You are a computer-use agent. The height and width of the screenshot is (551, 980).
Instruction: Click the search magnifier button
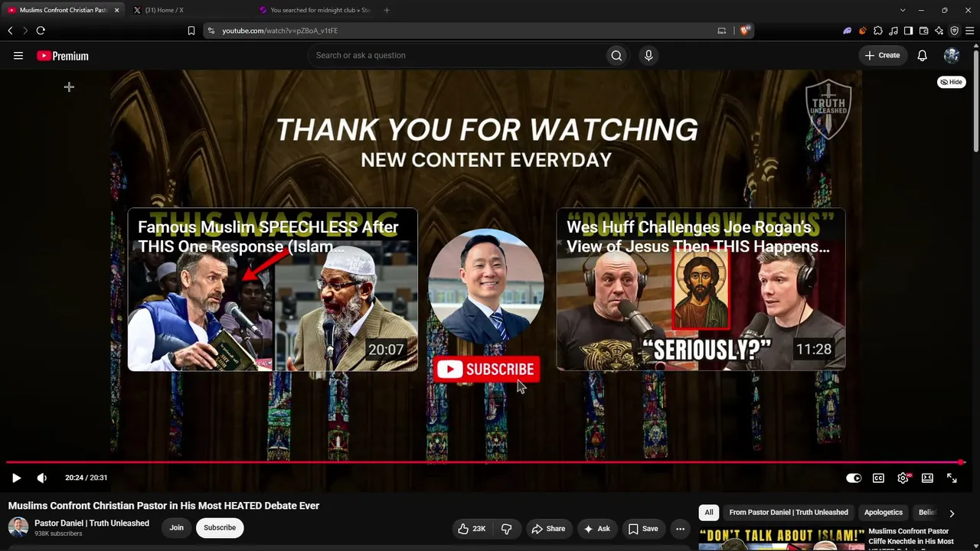click(616, 55)
